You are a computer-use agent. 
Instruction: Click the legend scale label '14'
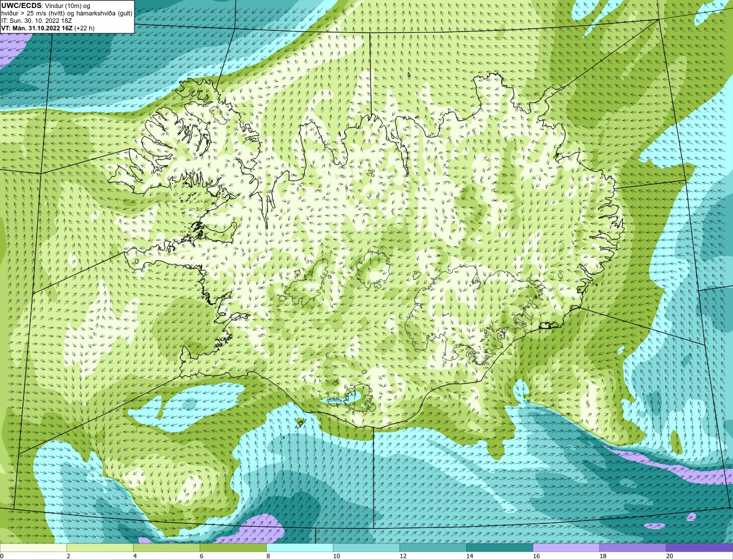(x=470, y=556)
